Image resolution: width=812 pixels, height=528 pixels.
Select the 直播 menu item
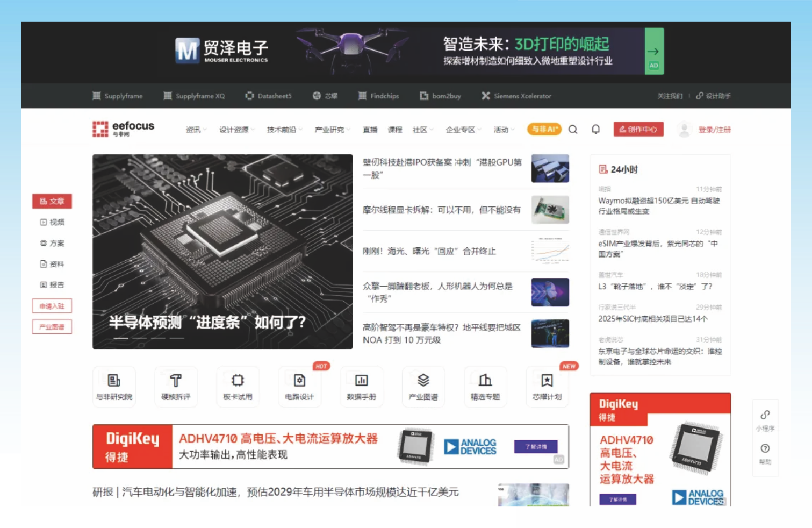pyautogui.click(x=370, y=130)
